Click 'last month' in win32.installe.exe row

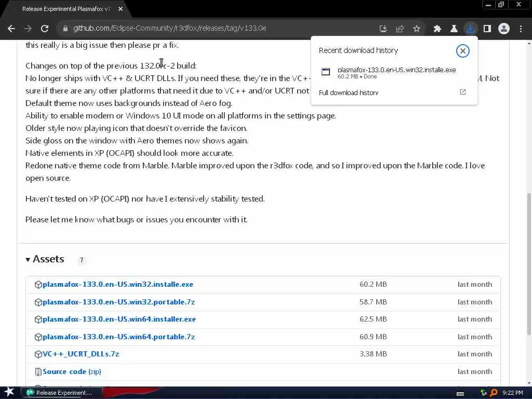coord(475,284)
